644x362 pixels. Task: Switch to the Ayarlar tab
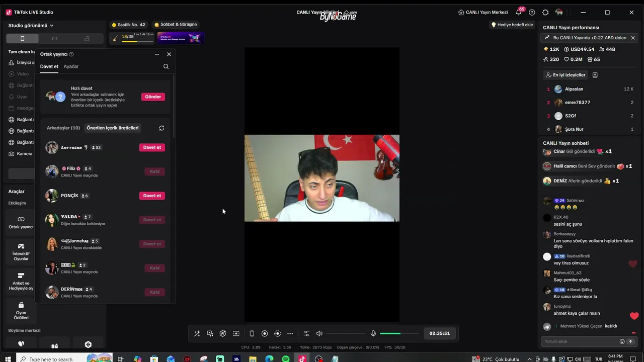click(x=71, y=66)
